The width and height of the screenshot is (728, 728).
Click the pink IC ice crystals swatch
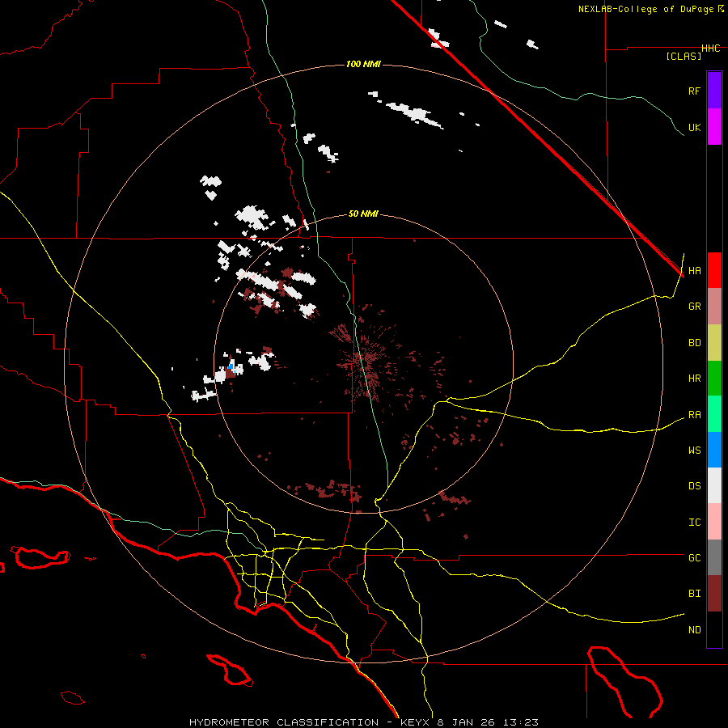(714, 522)
